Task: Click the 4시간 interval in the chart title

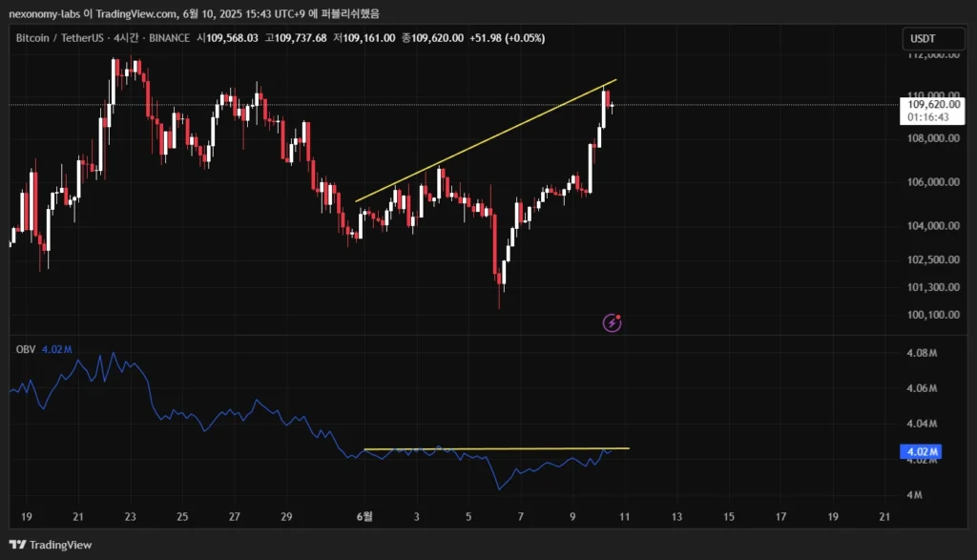Action: 125,37
